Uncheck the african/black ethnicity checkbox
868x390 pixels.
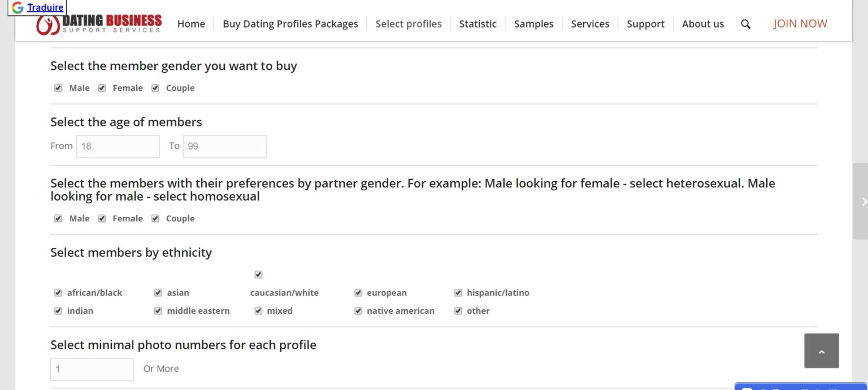(x=58, y=292)
